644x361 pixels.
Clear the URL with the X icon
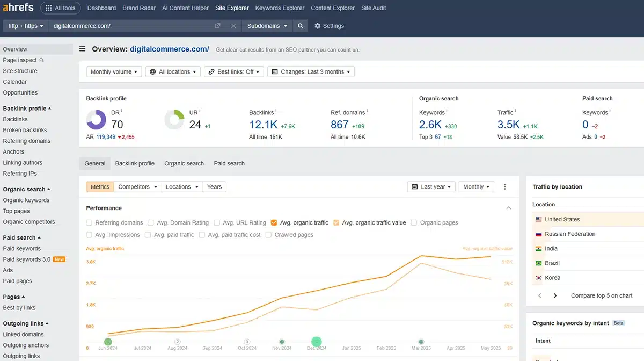click(233, 26)
